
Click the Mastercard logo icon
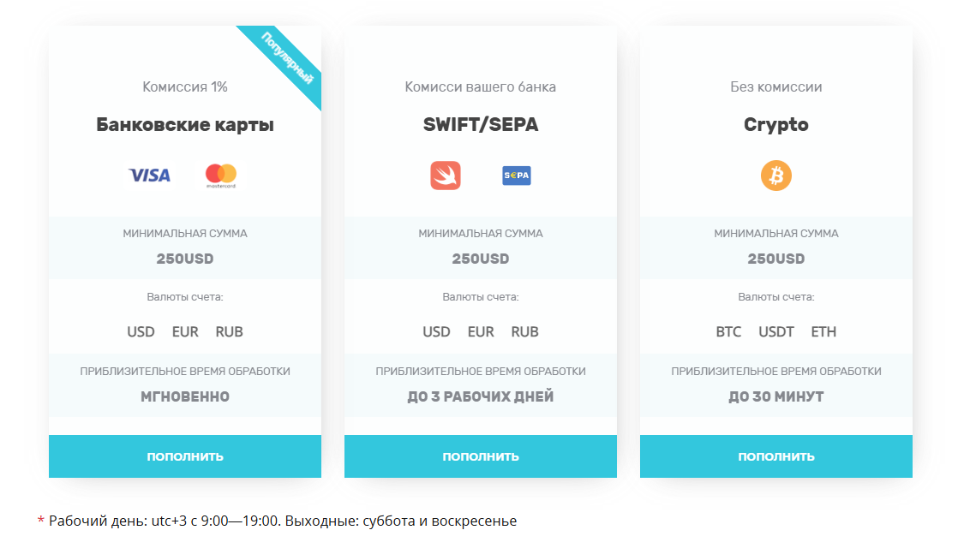220,176
